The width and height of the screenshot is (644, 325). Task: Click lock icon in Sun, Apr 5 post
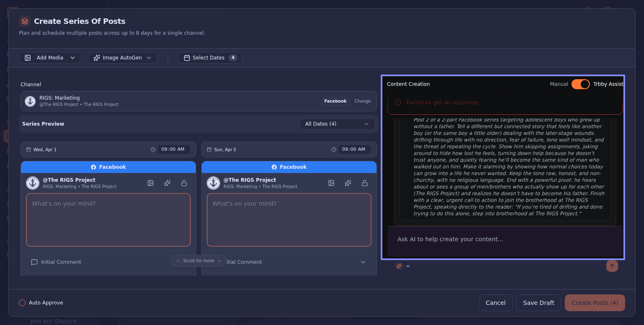(x=365, y=183)
